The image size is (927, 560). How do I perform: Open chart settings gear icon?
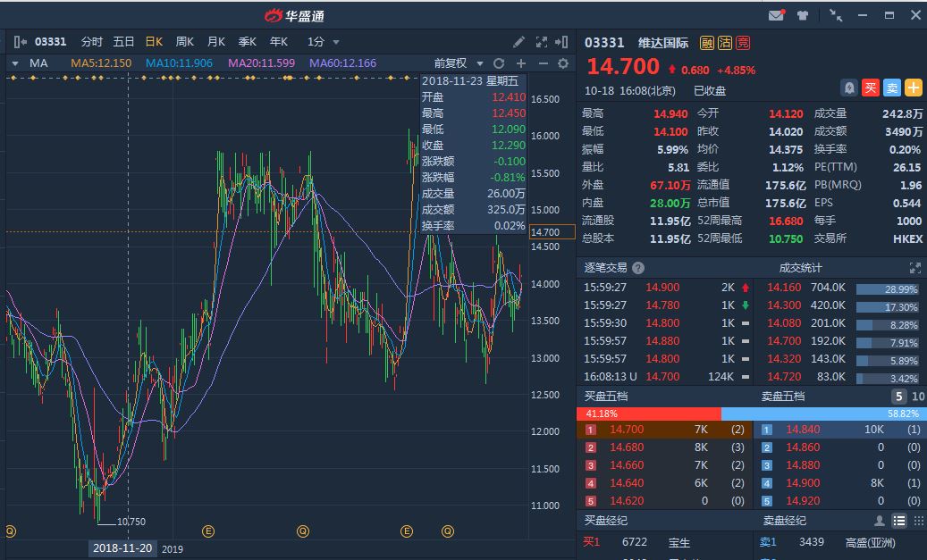(563, 63)
